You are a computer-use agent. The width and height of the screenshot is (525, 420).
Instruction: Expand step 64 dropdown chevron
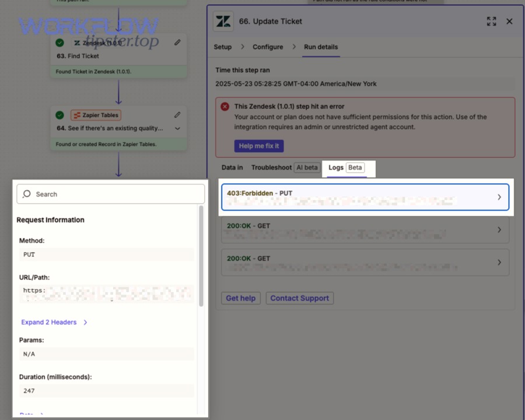pos(177,128)
